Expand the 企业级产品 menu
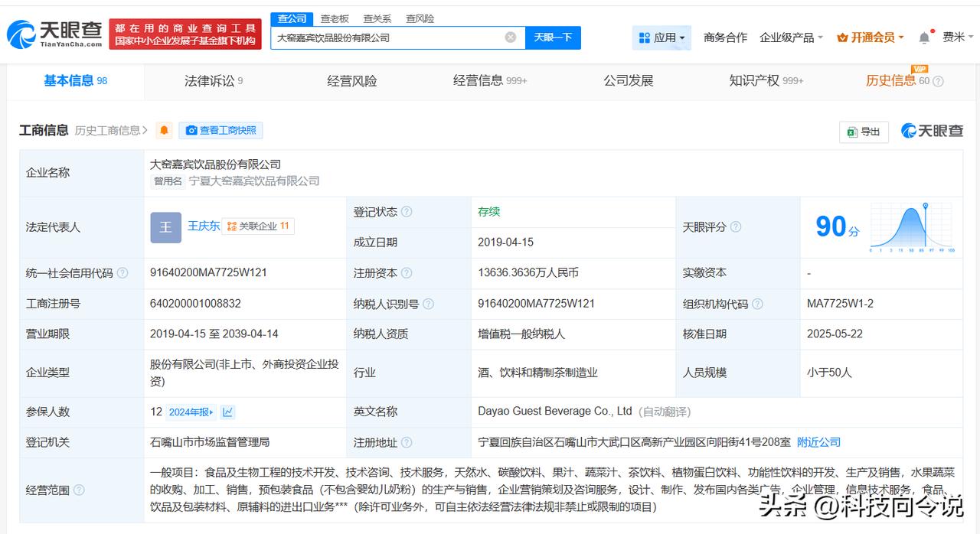980x534 pixels. pos(791,37)
